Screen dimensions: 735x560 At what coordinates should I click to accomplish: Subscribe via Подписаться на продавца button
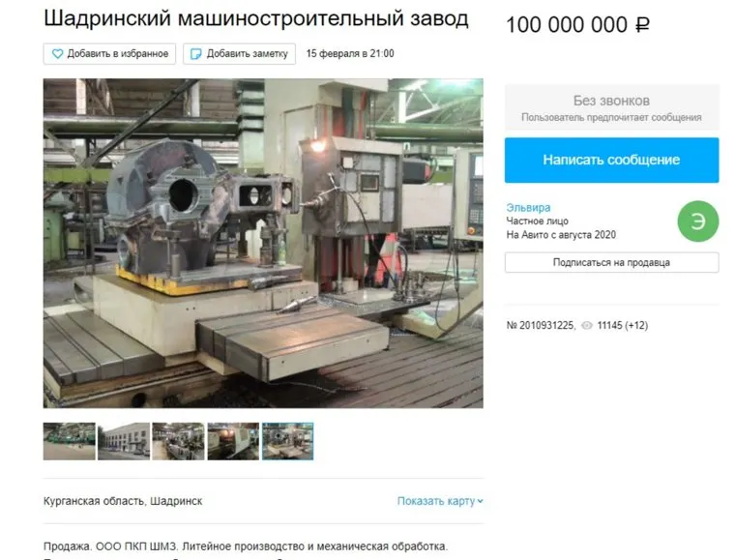pyautogui.click(x=612, y=262)
